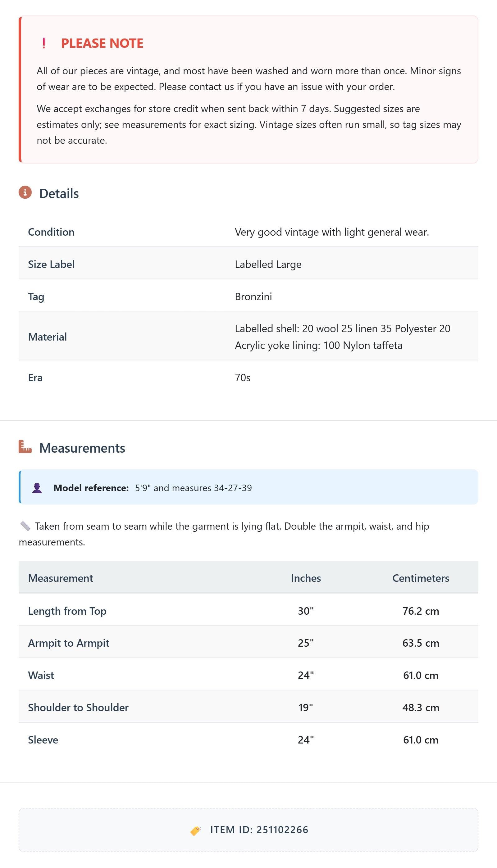Select the Condition row label
The width and height of the screenshot is (497, 868).
point(51,232)
